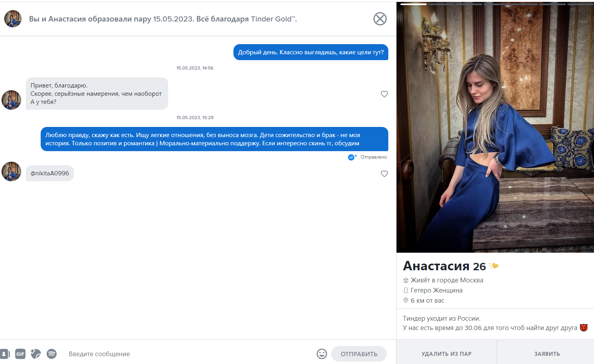The image size is (594, 364).
Task: Click 'Гетеро Женщина' text
Action: tap(436, 290)
